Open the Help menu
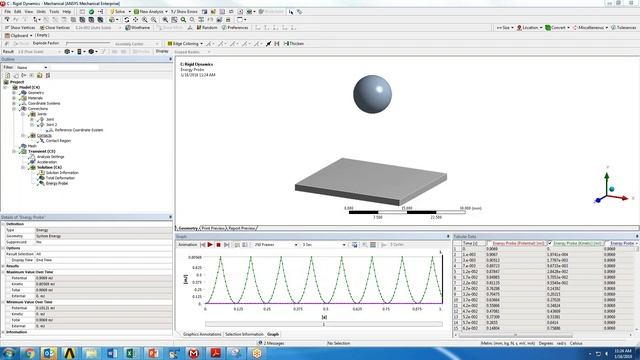 coord(67,12)
